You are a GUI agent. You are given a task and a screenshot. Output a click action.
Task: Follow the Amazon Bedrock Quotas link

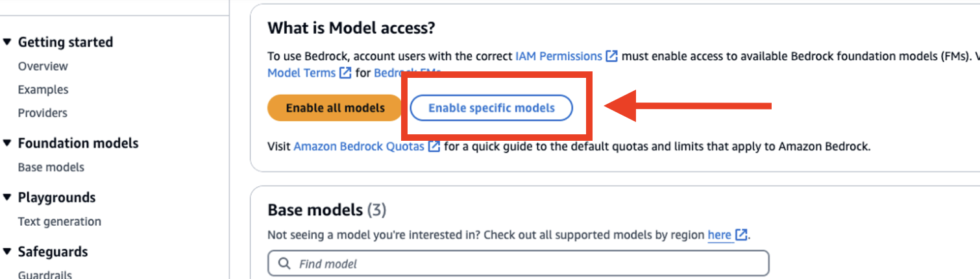359,147
